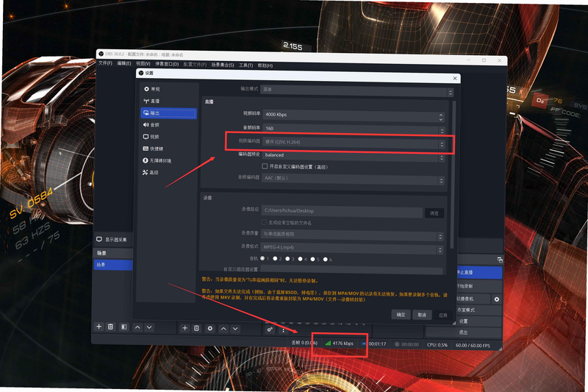Click the 视频码率 4000 Kbps stepper arrows

click(x=441, y=117)
